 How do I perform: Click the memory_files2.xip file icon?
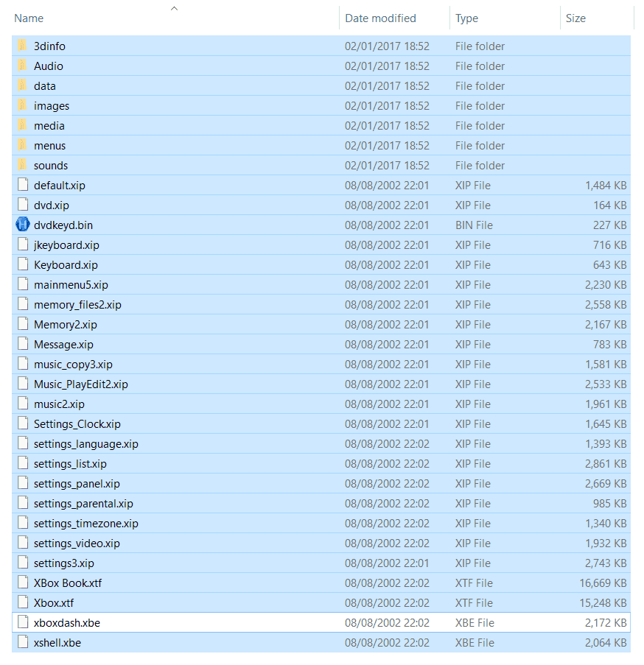point(23,304)
